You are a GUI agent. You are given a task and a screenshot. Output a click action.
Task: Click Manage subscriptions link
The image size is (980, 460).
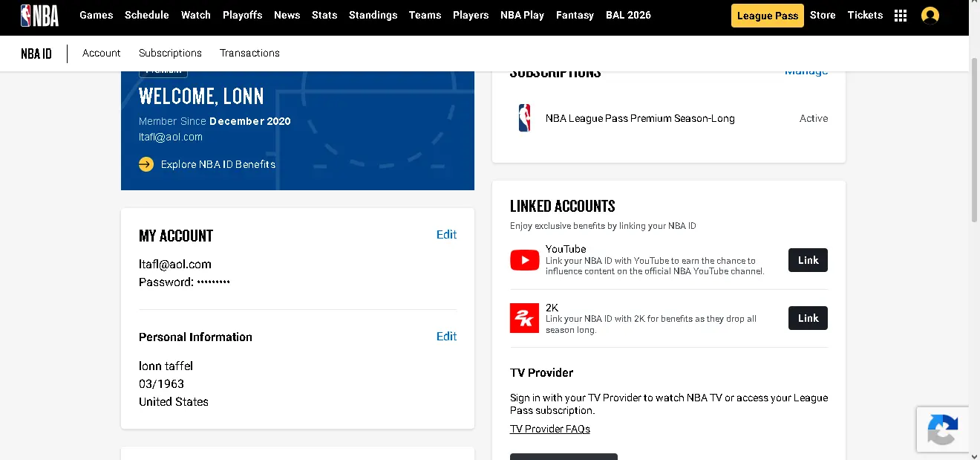pos(806,72)
